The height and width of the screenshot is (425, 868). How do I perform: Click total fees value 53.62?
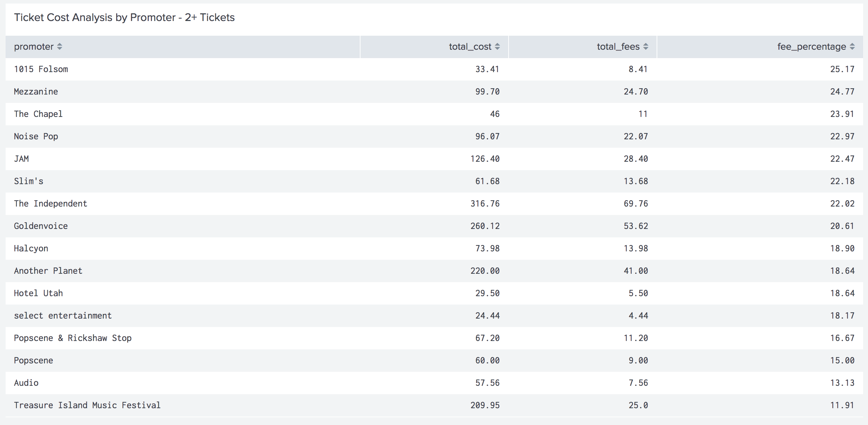tap(636, 226)
